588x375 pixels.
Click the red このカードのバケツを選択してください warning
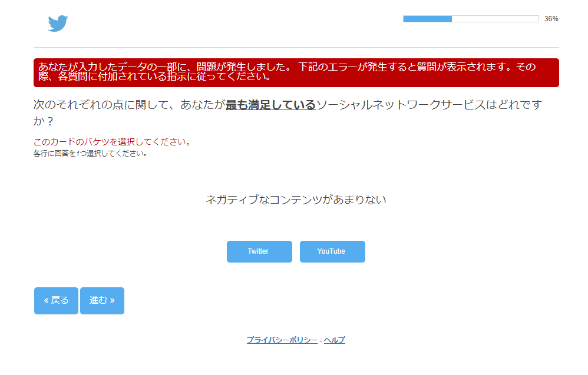[x=112, y=142]
